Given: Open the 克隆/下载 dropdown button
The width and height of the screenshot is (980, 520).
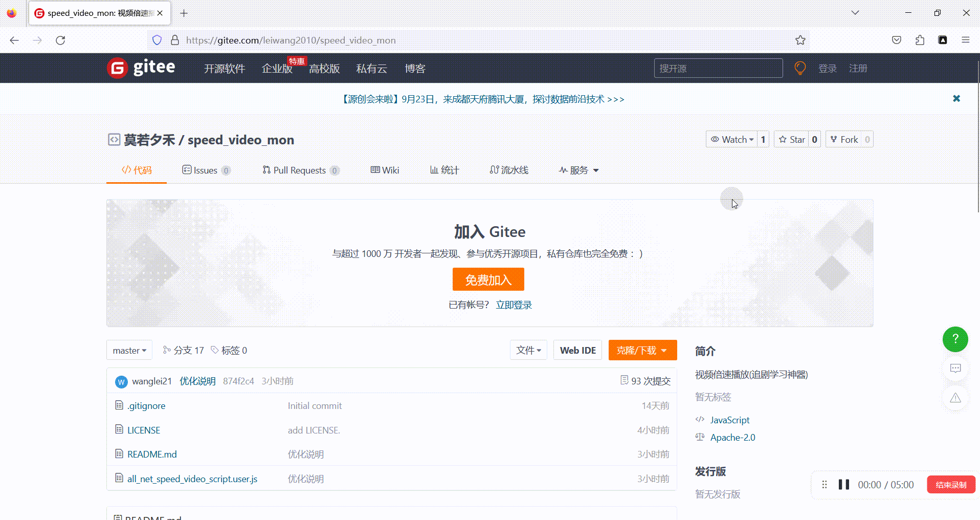Looking at the screenshot, I should 642,350.
